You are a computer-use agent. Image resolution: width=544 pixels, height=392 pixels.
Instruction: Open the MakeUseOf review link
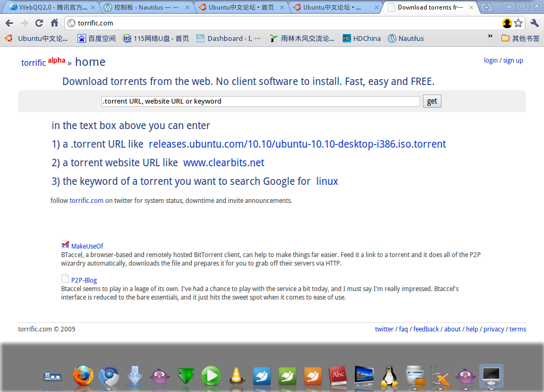pos(87,246)
